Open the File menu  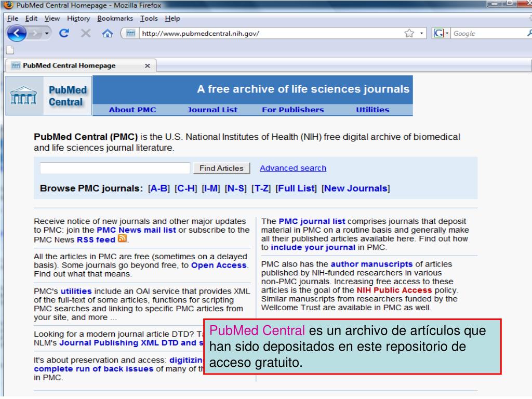[12, 18]
